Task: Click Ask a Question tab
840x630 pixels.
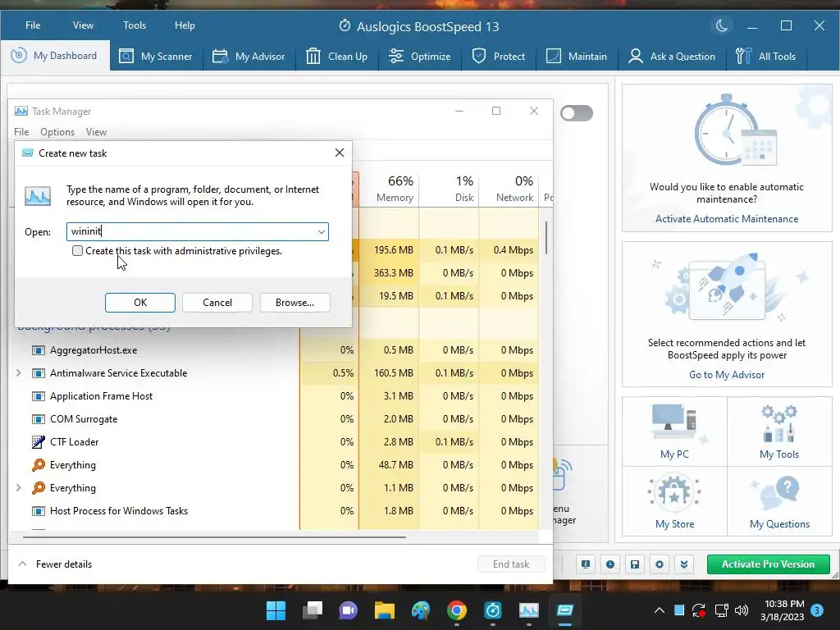Action: 672,57
